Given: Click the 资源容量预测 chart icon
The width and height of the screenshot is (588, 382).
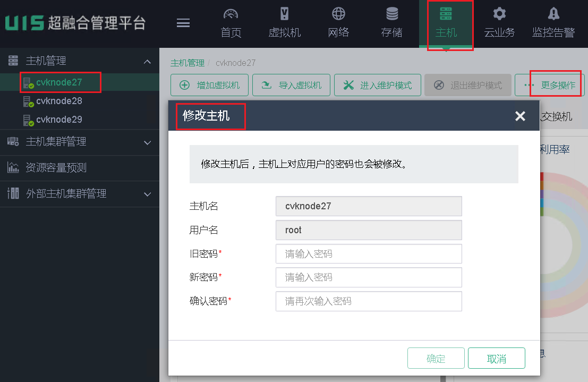Looking at the screenshot, I should pos(13,167).
